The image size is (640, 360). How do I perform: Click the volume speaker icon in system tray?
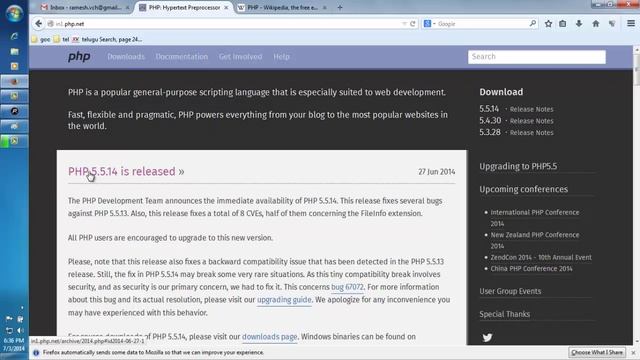pyautogui.click(x=20, y=330)
